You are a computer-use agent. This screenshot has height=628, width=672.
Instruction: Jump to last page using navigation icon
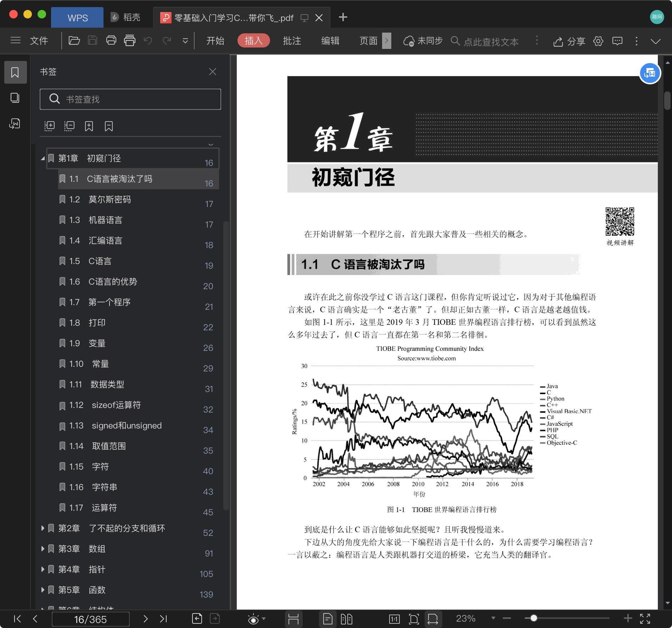click(163, 619)
